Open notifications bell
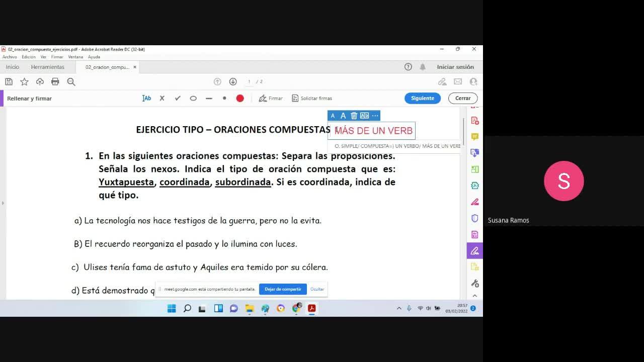This screenshot has width=644, height=362. coord(423,67)
